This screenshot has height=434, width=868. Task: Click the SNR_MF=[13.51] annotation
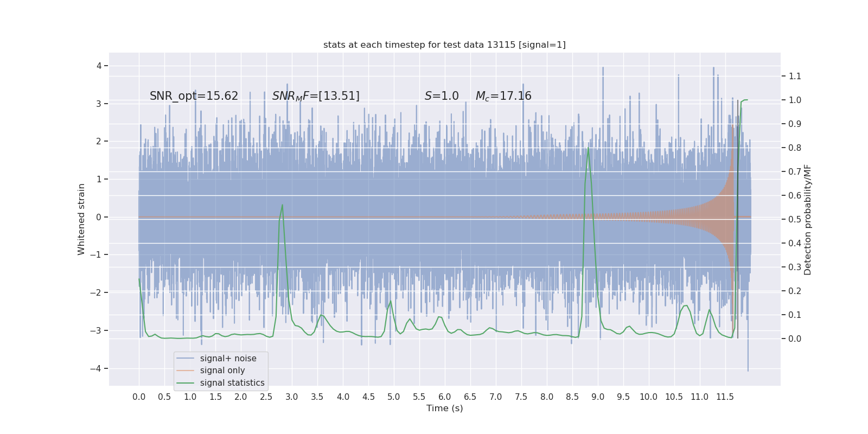point(316,96)
